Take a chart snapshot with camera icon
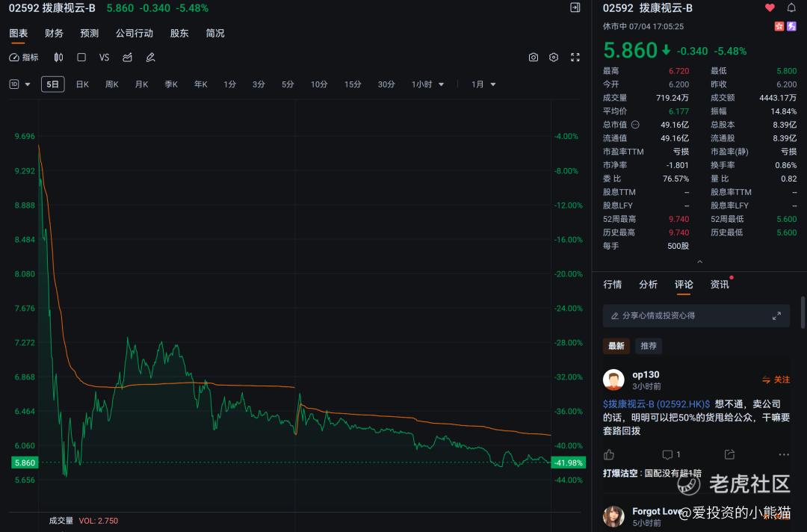This screenshot has width=807, height=532. 534,57
